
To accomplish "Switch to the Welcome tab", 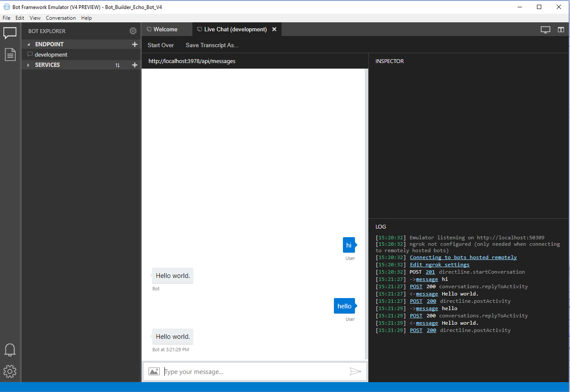I will tap(167, 29).
